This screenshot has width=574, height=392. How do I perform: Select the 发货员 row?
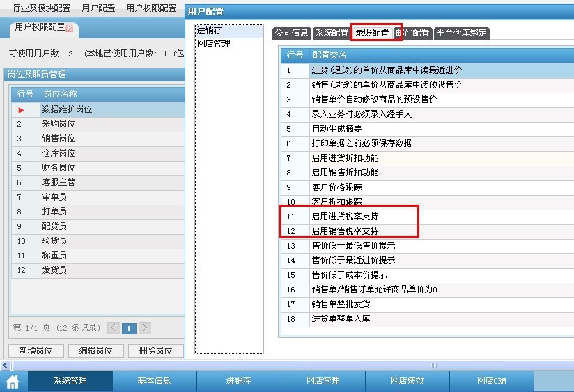point(98,270)
